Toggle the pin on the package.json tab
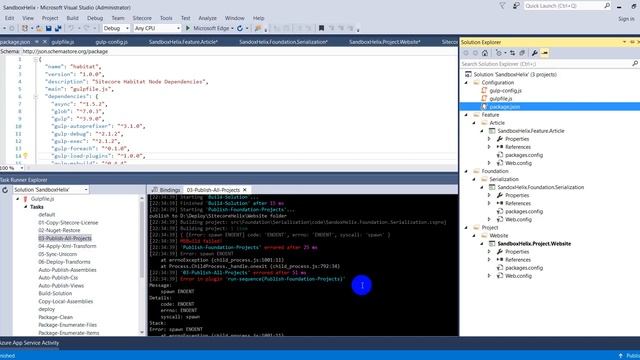 tap(37, 42)
